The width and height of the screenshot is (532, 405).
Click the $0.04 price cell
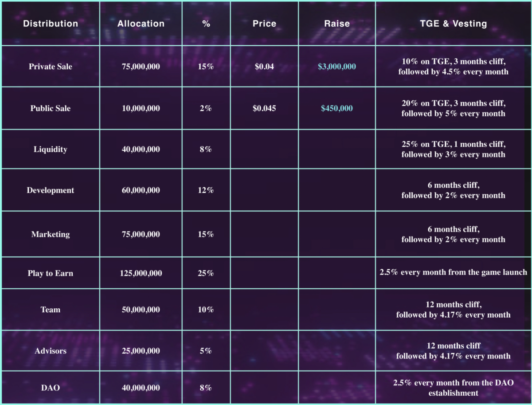point(264,67)
